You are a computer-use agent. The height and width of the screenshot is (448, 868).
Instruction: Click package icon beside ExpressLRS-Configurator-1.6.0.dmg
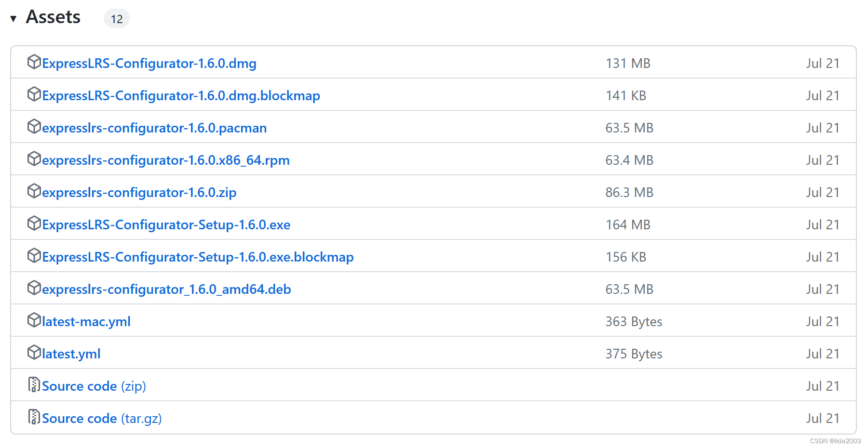(x=34, y=62)
